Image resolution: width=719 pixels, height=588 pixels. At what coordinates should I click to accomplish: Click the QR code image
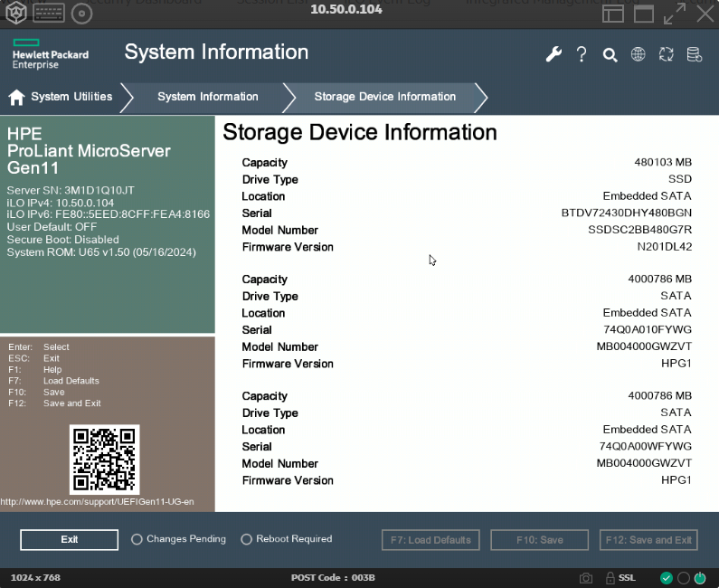(x=105, y=460)
